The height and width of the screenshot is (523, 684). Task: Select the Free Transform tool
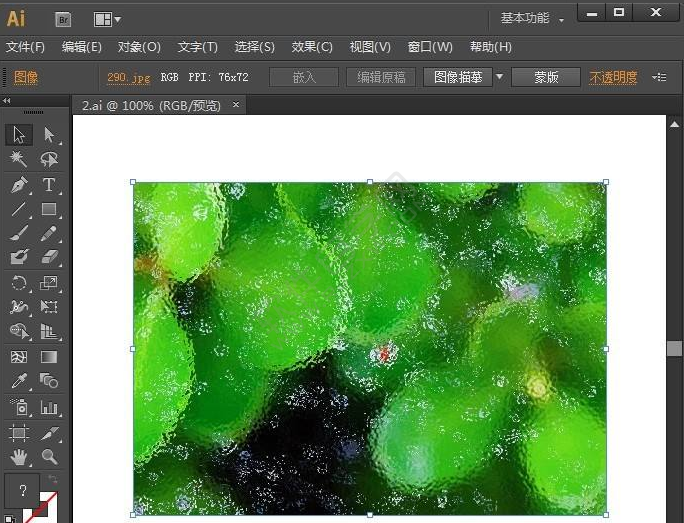pyautogui.click(x=49, y=307)
